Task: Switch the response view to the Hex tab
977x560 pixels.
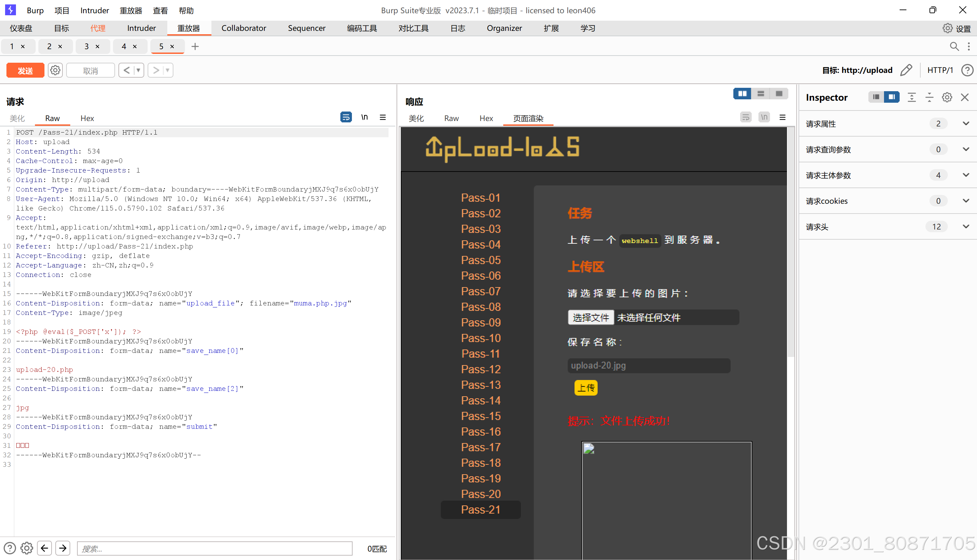Action: tap(486, 118)
